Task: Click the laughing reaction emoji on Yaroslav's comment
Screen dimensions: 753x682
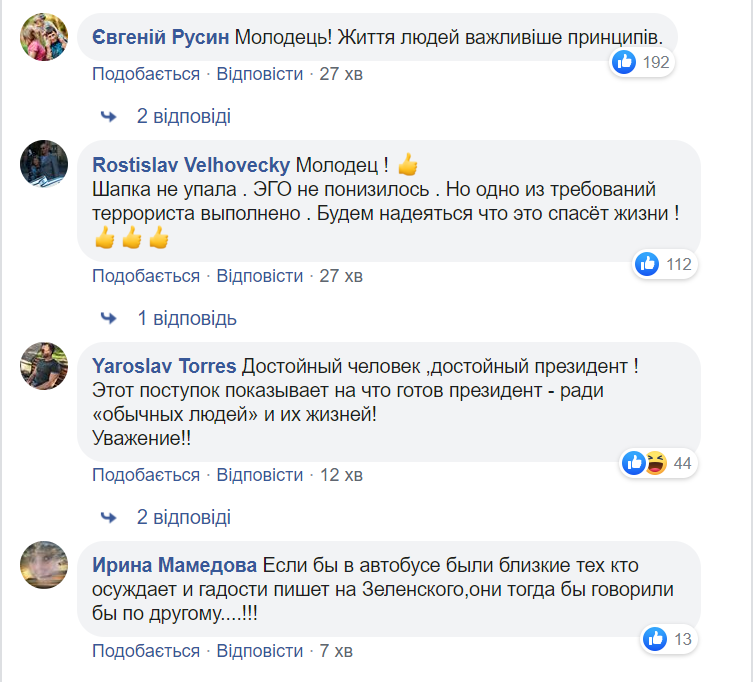Action: [x=656, y=463]
